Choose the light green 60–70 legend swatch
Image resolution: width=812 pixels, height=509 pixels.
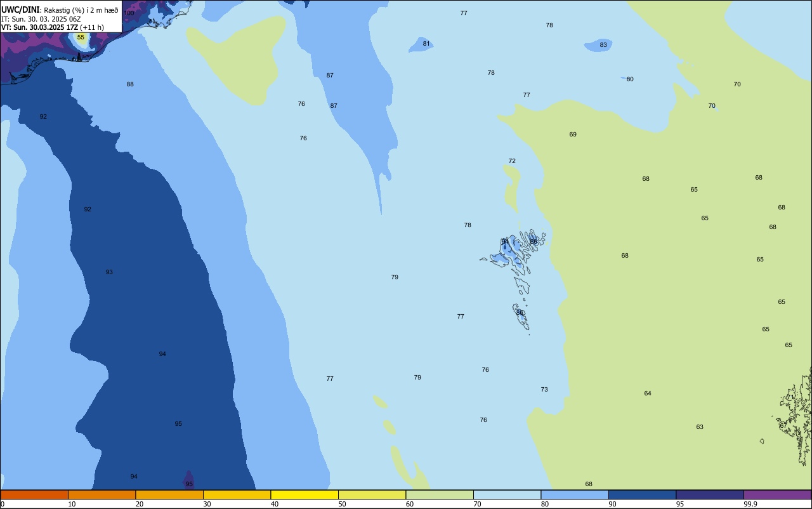[x=440, y=494]
